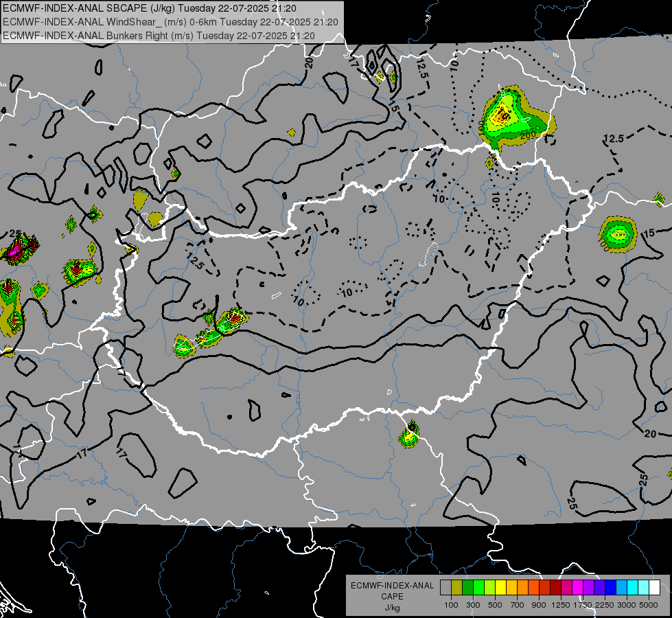The image size is (672, 618).
Task: Pick the dark green swatch before the 300 tick
Action: [467, 588]
